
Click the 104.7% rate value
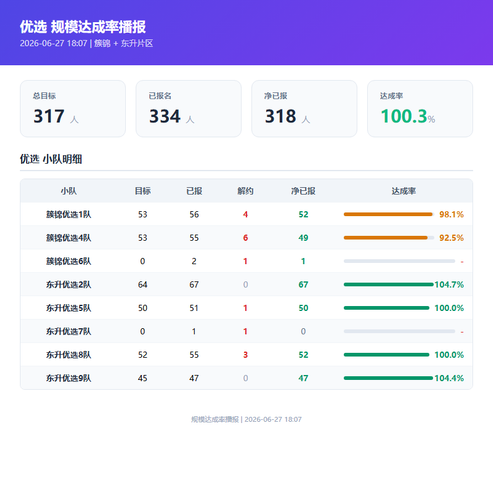click(449, 284)
